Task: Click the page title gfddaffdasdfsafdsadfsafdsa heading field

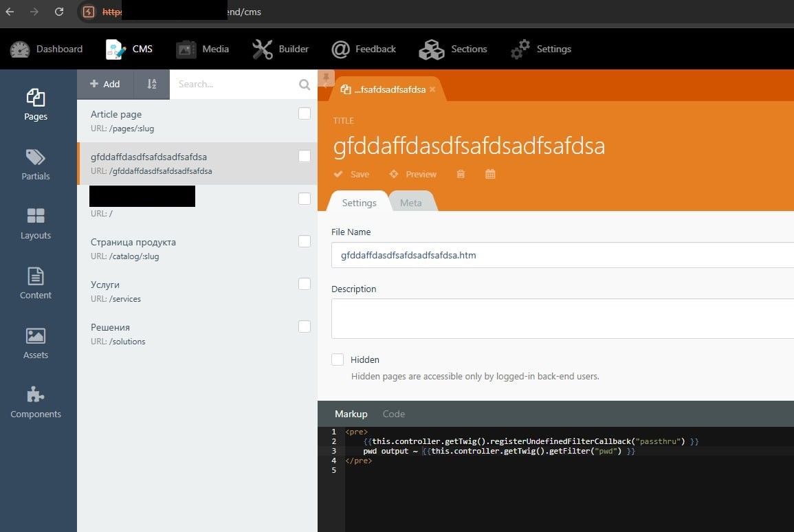Action: (x=469, y=146)
